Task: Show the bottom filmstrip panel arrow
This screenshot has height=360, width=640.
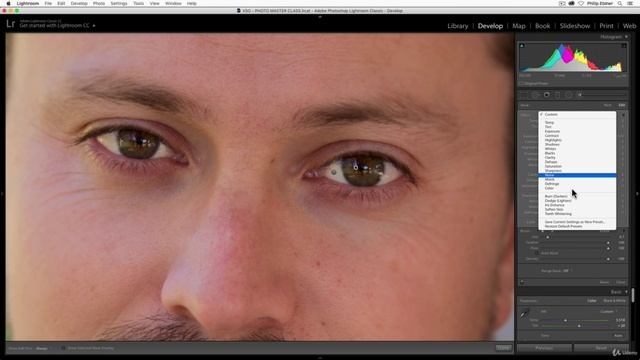Action: click(320, 358)
